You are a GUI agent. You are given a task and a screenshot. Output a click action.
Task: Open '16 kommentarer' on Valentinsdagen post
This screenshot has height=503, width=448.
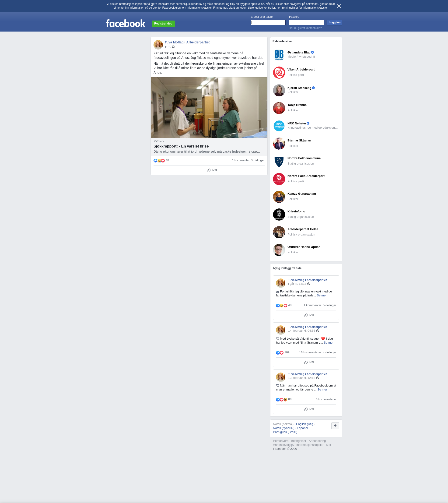click(x=310, y=352)
